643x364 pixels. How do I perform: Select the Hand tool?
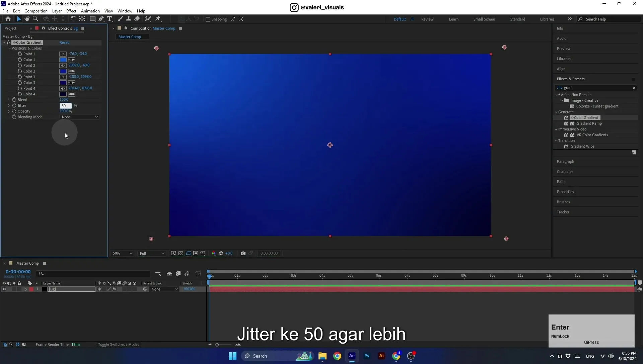[27, 19]
